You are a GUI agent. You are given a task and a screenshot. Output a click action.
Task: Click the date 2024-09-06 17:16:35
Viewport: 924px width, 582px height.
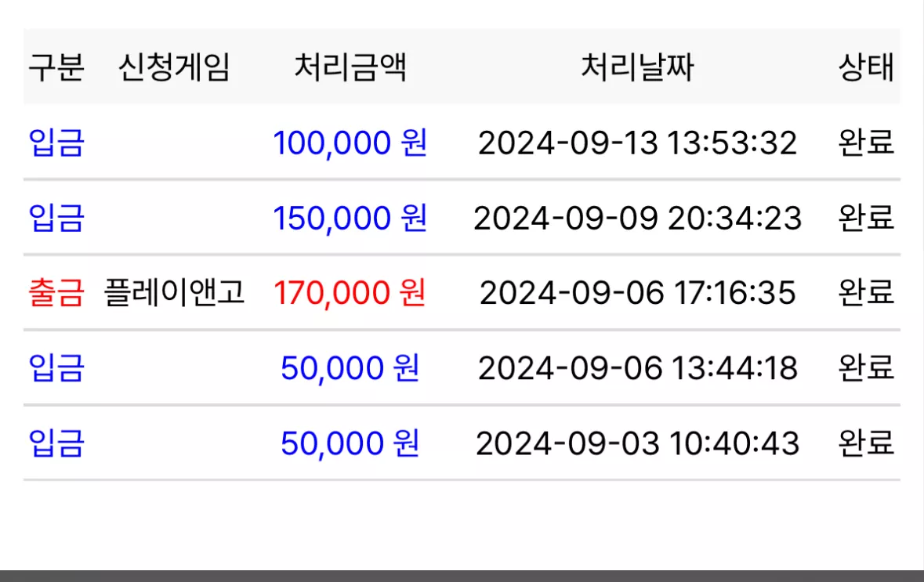638,294
